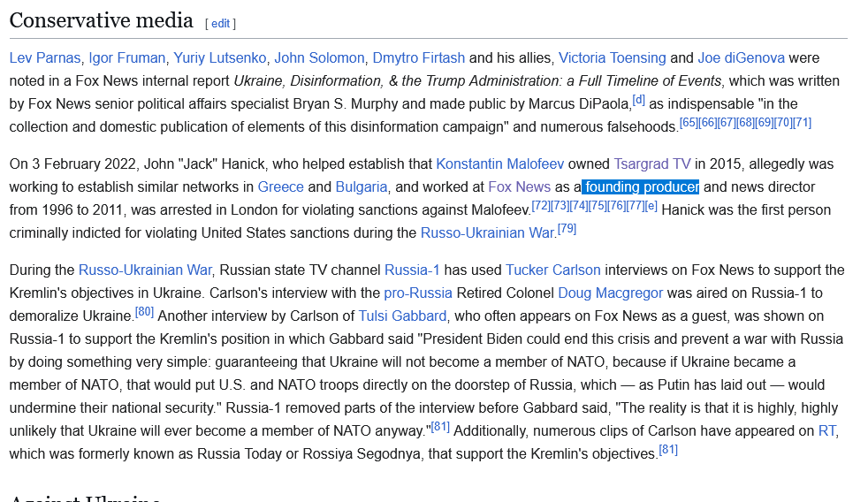Visit the Tucker Carlson article
Screen dimensions: 868x502
tap(553, 270)
